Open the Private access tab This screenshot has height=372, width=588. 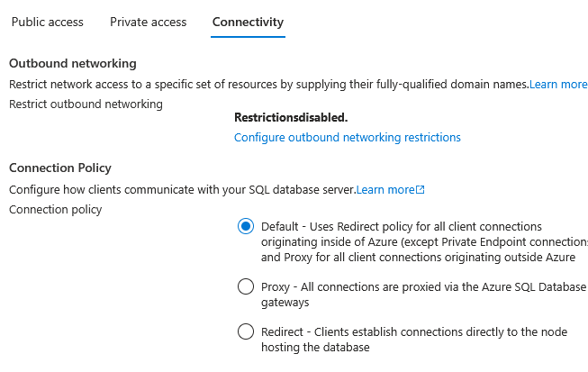click(148, 22)
